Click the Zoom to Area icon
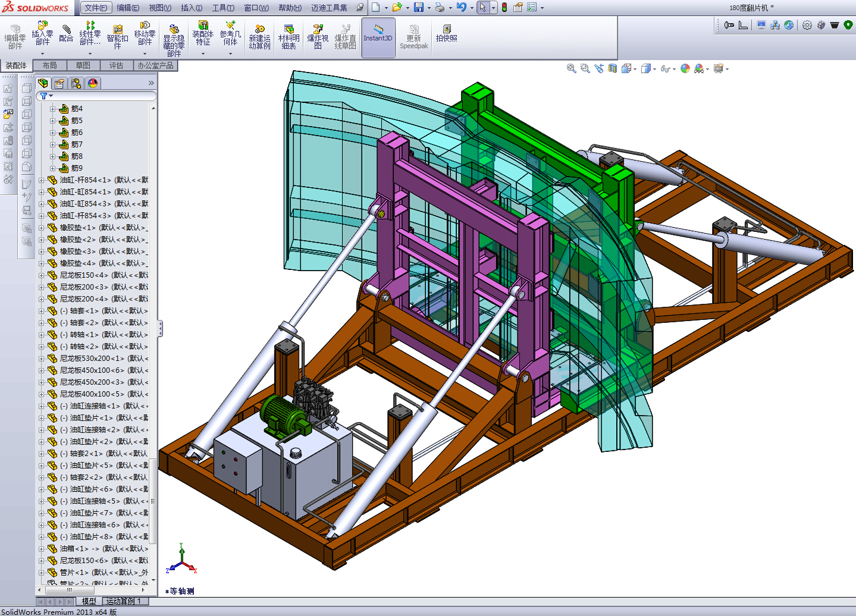The width and height of the screenshot is (856, 616). 585,68
